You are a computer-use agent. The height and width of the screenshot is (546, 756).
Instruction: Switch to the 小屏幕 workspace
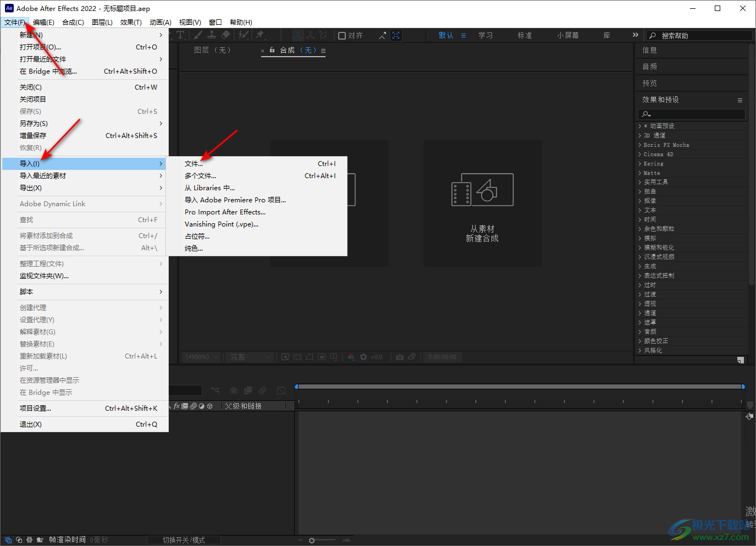coord(568,35)
